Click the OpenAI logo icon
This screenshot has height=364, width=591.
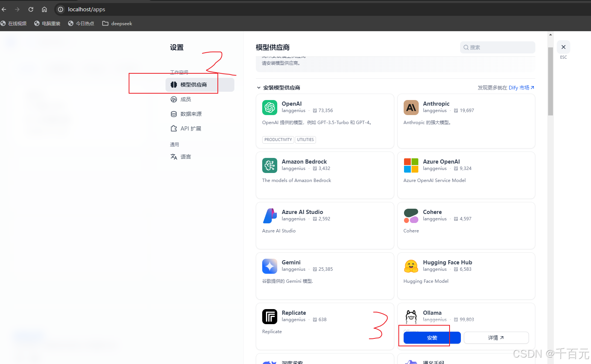click(x=270, y=108)
